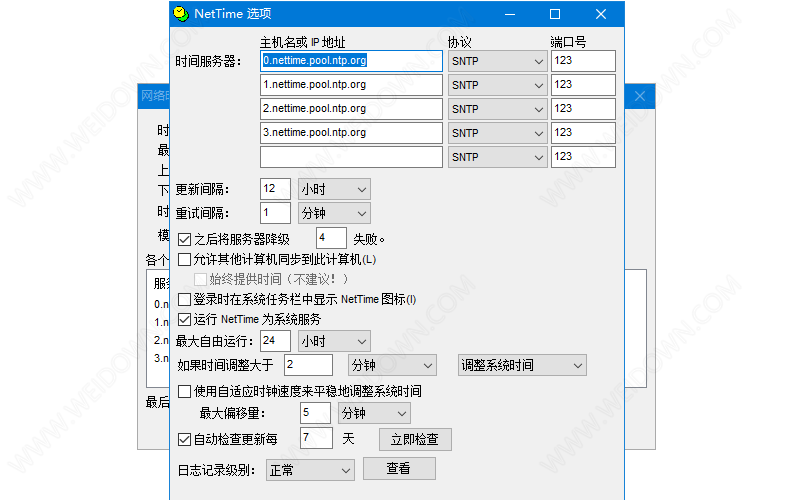Open protocol dropdown for 0.nettime.pool.ntp.org
The image size is (790, 500).
tap(497, 61)
